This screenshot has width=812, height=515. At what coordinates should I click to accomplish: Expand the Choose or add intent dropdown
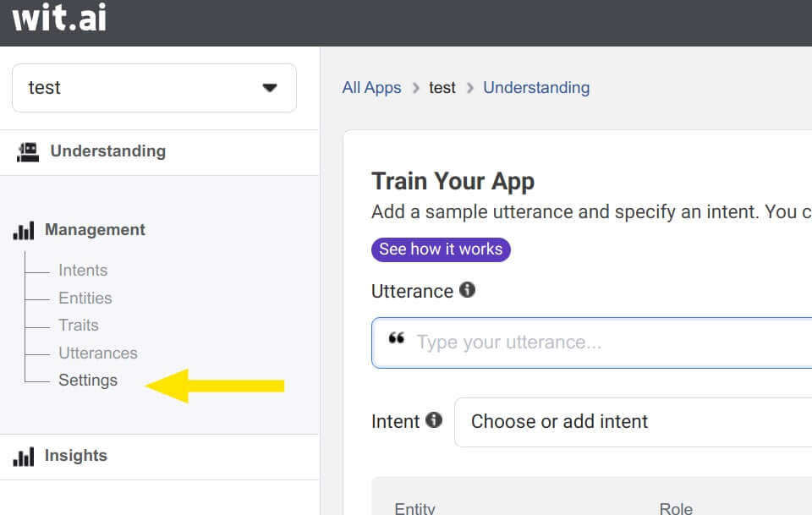[x=633, y=422]
